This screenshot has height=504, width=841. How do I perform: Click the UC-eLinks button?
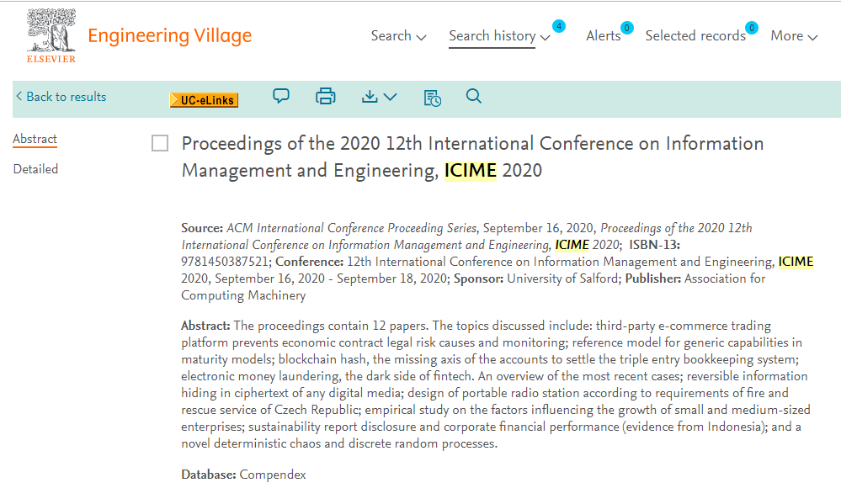tap(204, 100)
